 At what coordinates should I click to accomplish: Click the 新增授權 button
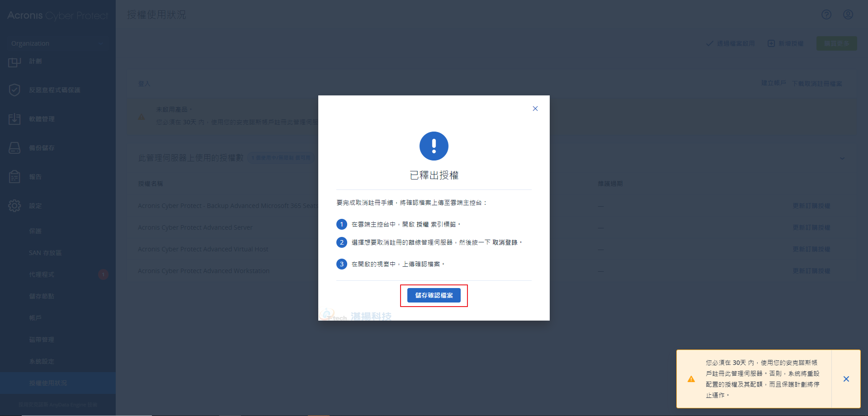(x=786, y=43)
